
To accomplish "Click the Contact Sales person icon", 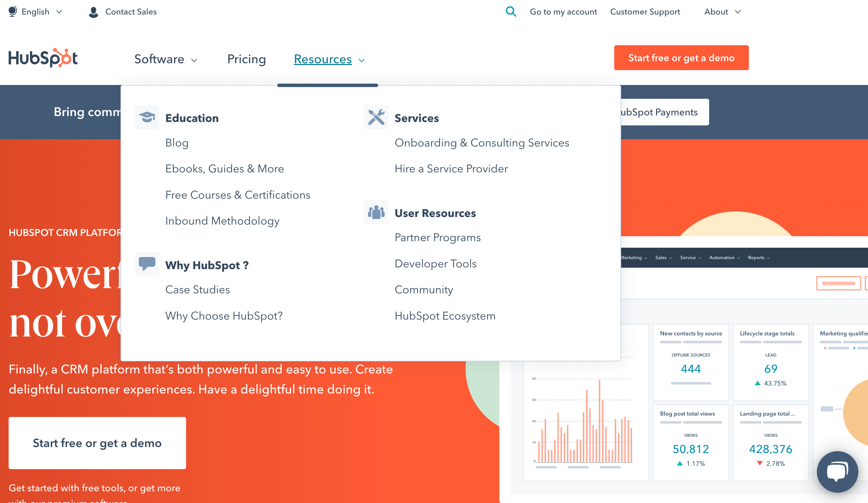I will [x=93, y=12].
